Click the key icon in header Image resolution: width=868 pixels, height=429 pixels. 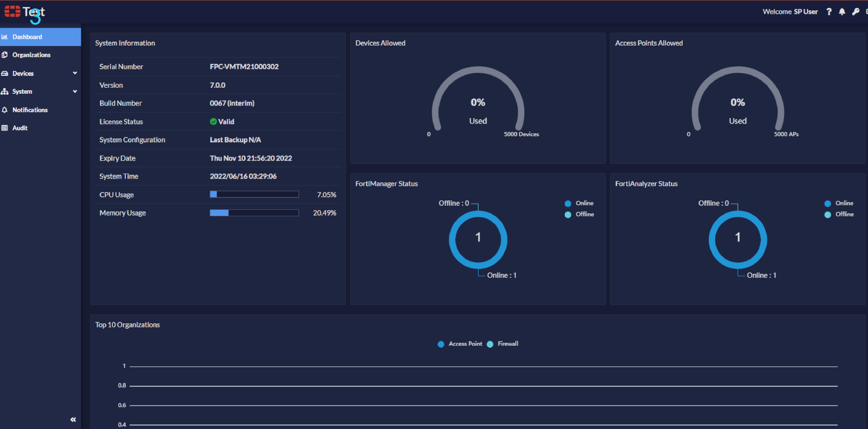tap(856, 11)
